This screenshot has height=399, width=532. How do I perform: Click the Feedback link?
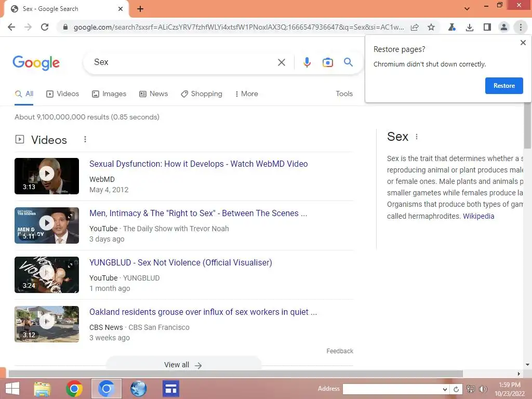click(340, 351)
